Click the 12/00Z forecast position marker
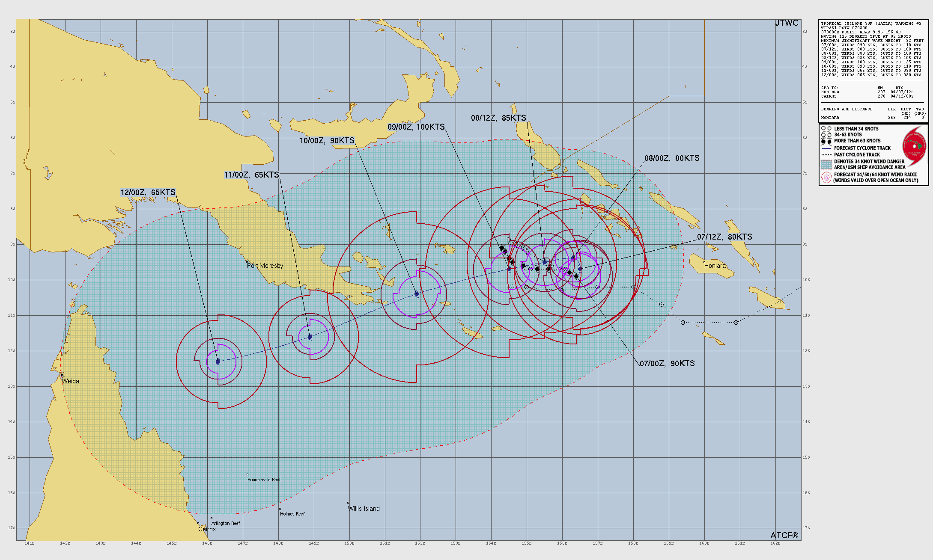 (218, 361)
